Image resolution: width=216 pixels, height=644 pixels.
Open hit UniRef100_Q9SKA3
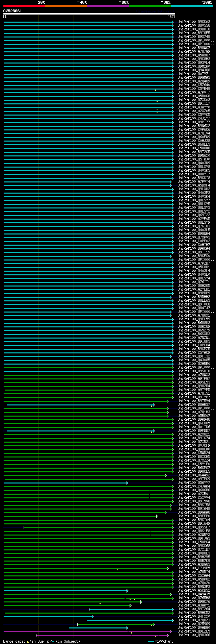click(194, 22)
